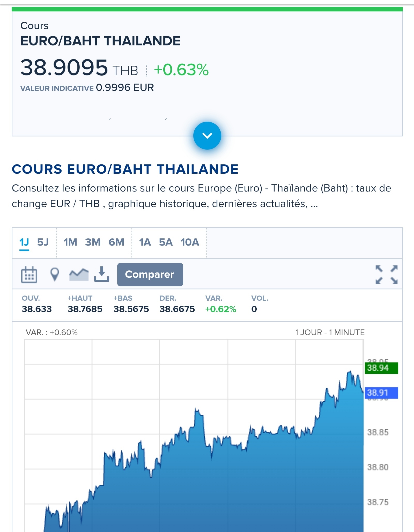414x532 pixels.
Task: Switch to 6M chart period
Action: pos(116,242)
